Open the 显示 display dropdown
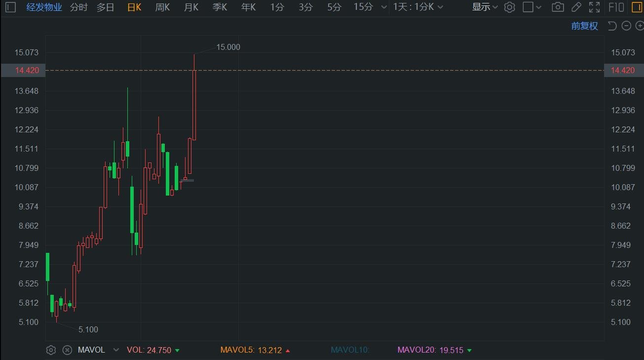Viewport: 644px width, 360px height. [x=485, y=7]
